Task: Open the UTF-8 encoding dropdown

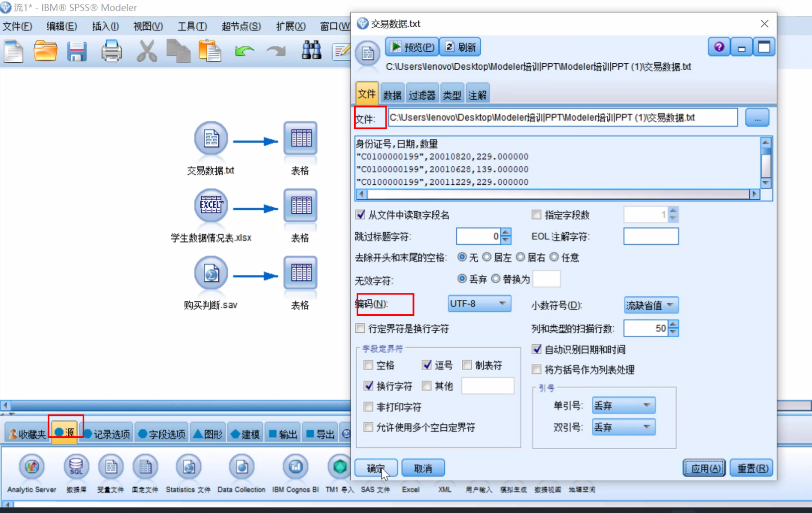Action: coord(479,303)
